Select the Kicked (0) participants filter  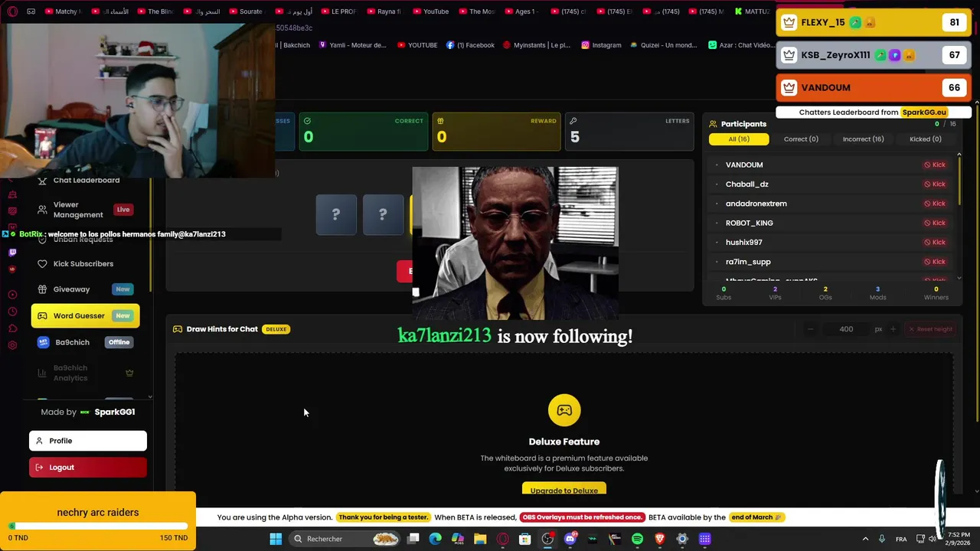pos(925,139)
